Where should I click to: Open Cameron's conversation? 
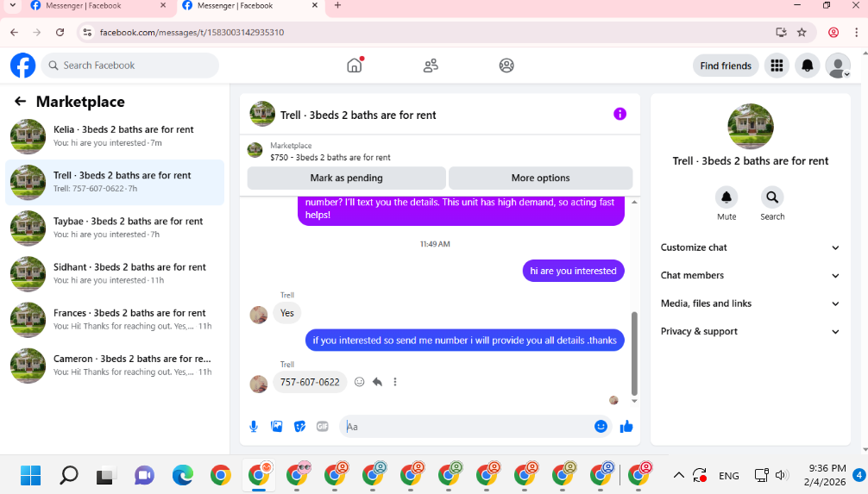pyautogui.click(x=115, y=366)
